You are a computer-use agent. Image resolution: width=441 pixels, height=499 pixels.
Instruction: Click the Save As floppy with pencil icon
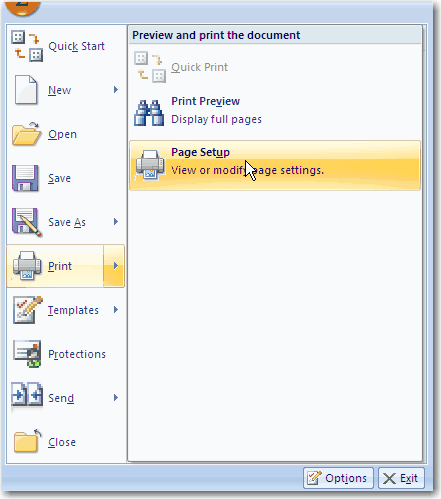coord(27,222)
